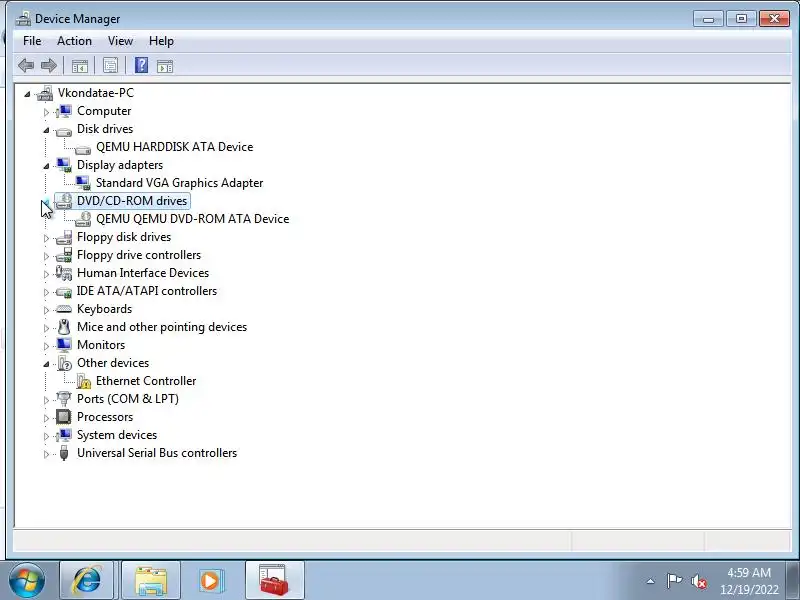Screen dimensions: 800x600
Task: Expand the Processors category arrow
Action: click(46, 418)
